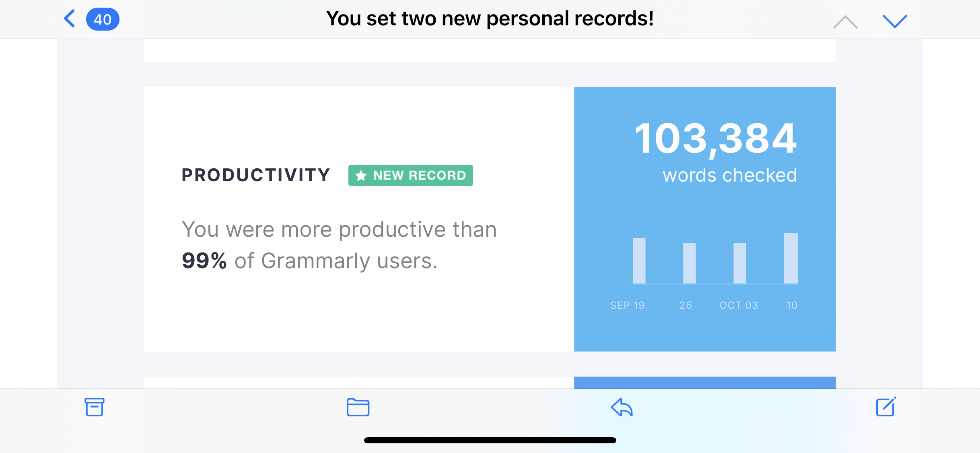Tap the home indicator bar at bottom
Viewport: 980px width, 453px height.
tap(490, 440)
